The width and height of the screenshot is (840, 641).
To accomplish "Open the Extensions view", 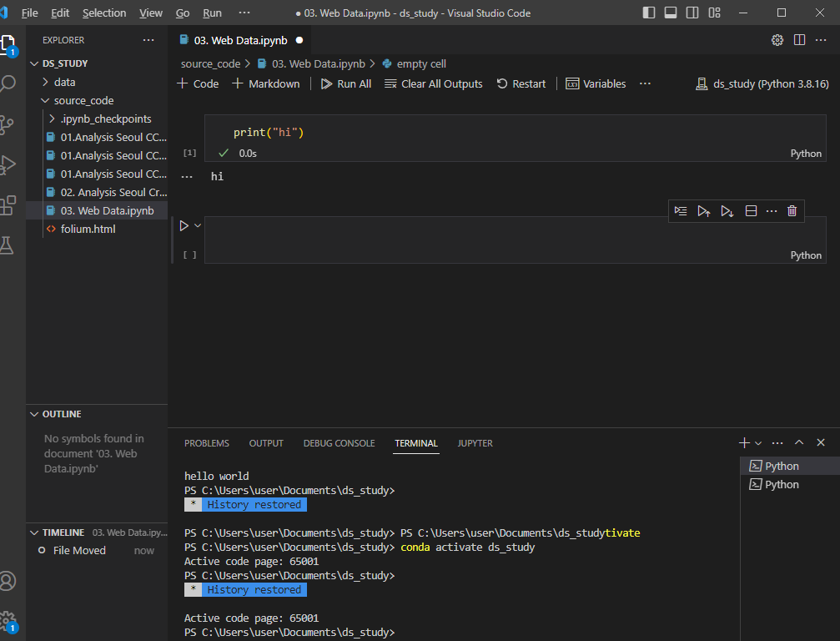I will [8, 205].
